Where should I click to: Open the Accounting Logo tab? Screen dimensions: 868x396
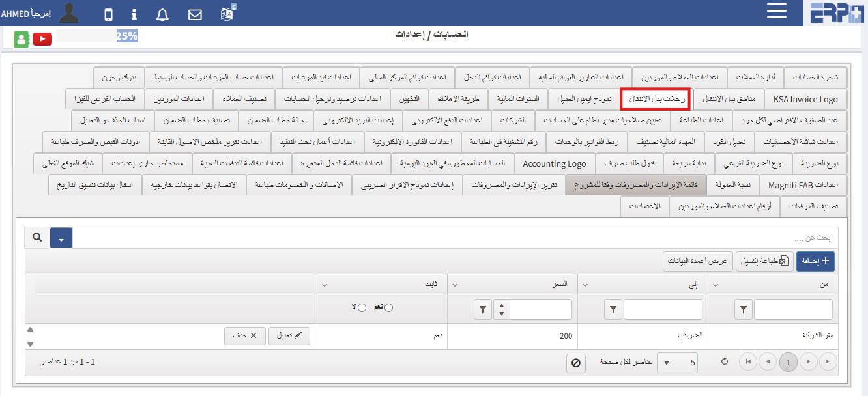point(555,163)
